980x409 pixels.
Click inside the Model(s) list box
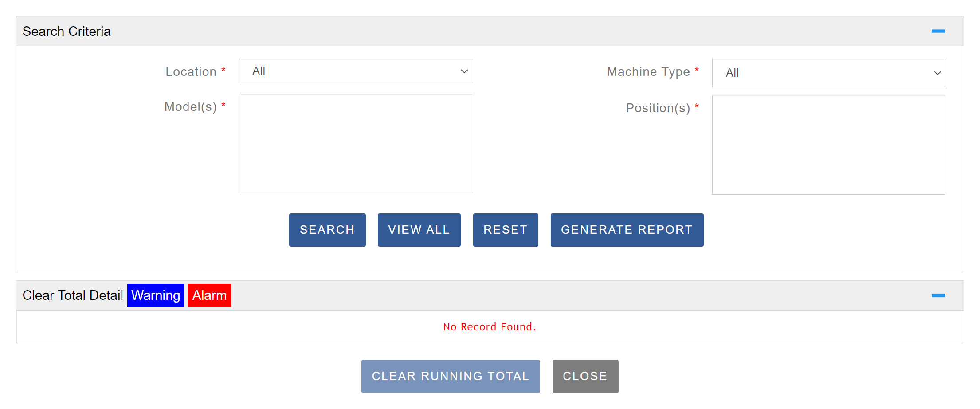(355, 143)
